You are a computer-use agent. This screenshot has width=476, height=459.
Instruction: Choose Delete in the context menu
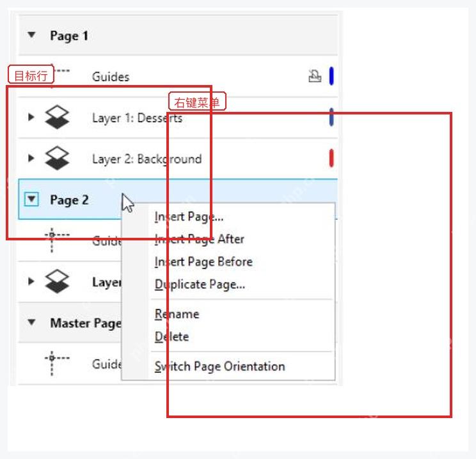[x=228, y=337]
